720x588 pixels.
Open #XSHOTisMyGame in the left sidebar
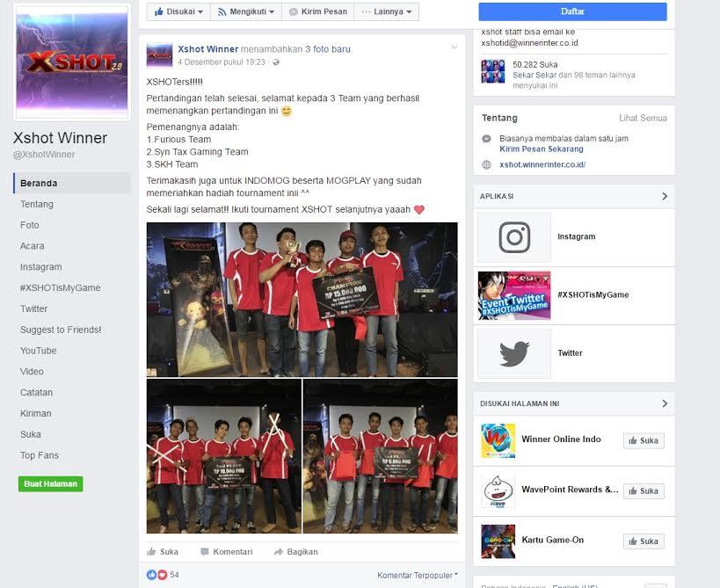[60, 287]
